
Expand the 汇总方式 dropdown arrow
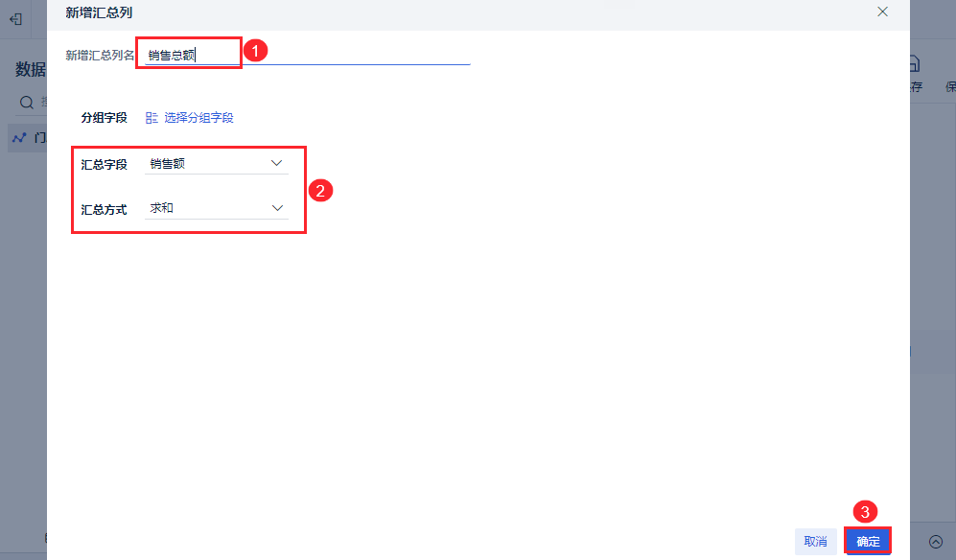[x=277, y=208]
